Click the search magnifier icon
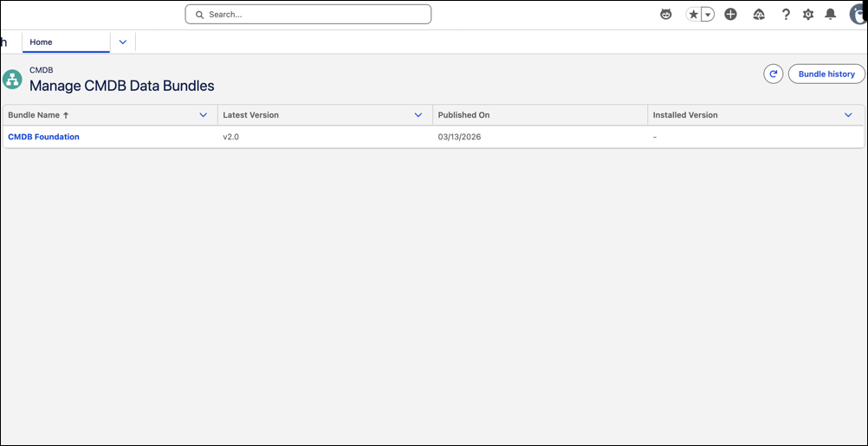This screenshot has width=868, height=446. pyautogui.click(x=200, y=15)
